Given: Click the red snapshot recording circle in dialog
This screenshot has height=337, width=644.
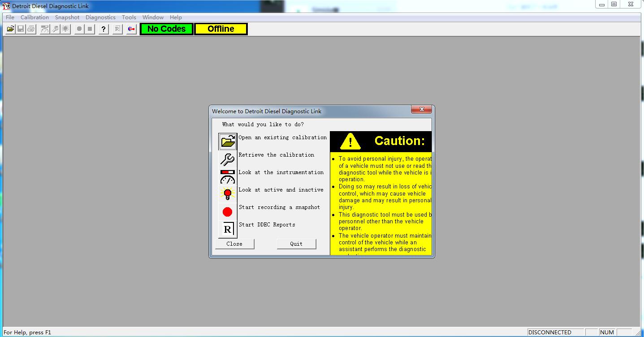Looking at the screenshot, I should pos(228,212).
